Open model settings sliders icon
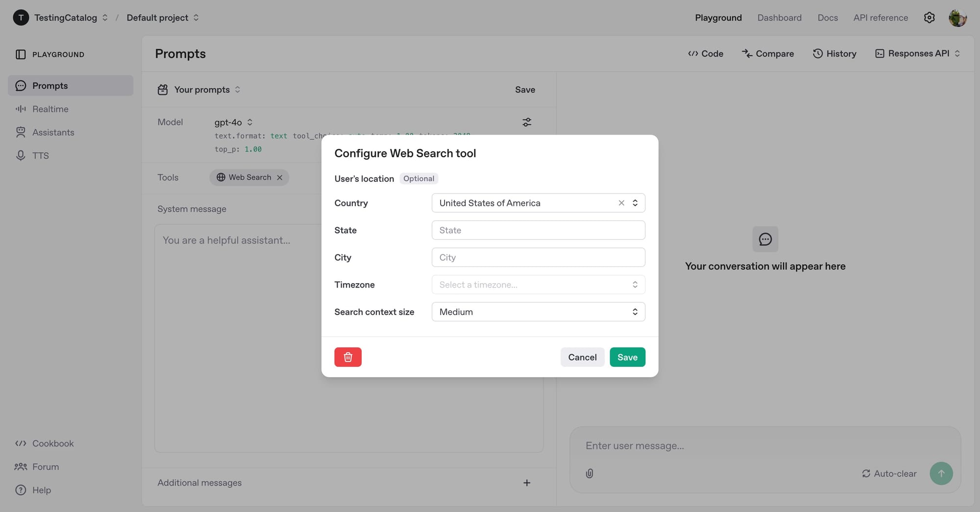Viewport: 980px width, 512px height. pos(527,122)
